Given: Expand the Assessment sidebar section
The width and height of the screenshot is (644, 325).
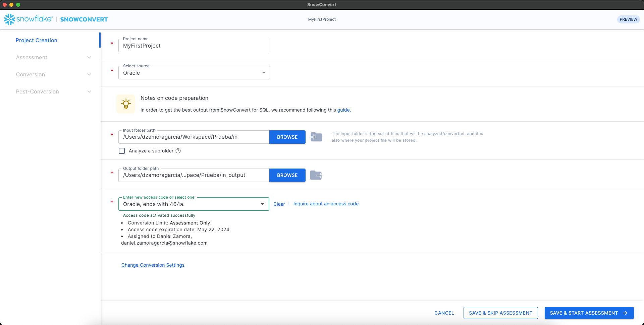Looking at the screenshot, I should point(89,57).
